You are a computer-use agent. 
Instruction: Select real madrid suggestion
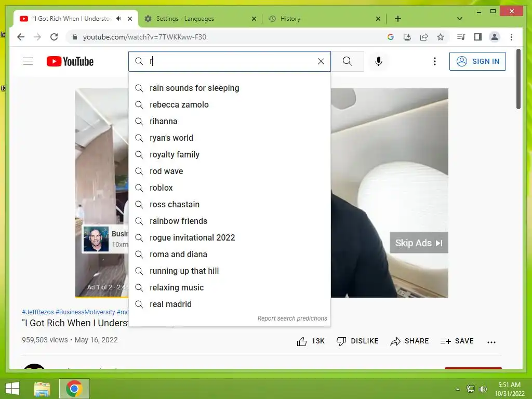click(230, 304)
